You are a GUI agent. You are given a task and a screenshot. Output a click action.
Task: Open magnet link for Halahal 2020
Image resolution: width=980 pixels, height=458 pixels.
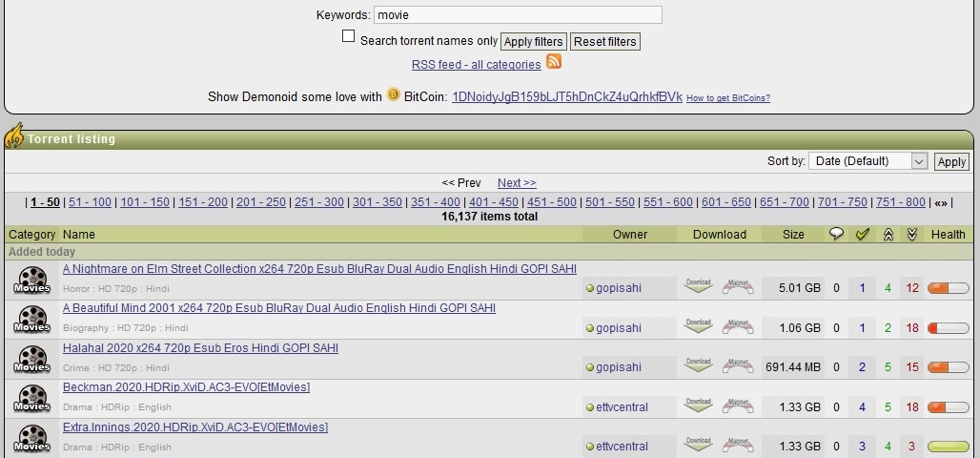tap(738, 365)
